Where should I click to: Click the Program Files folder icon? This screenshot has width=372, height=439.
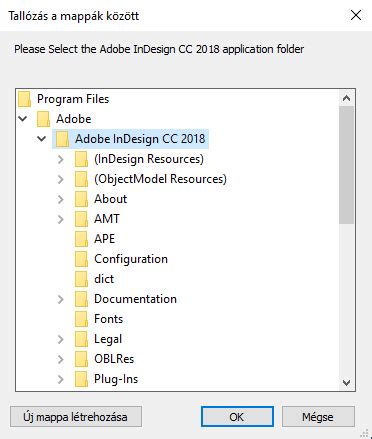point(25,99)
